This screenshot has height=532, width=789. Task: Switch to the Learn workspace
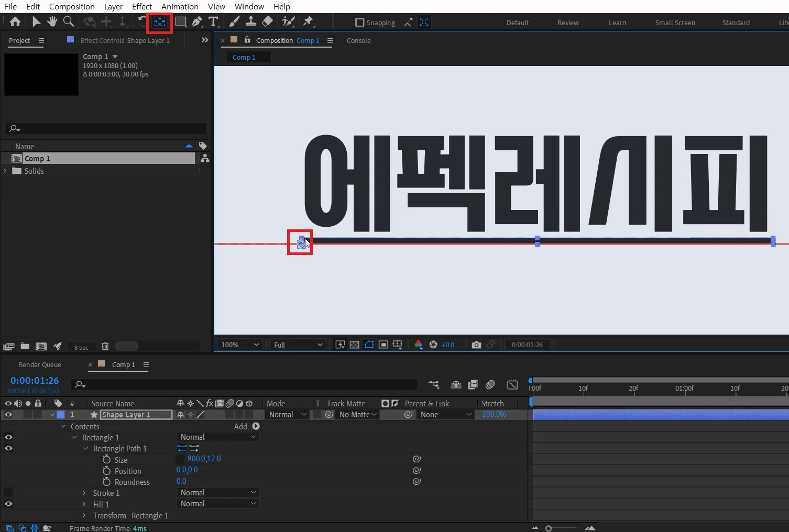click(617, 23)
